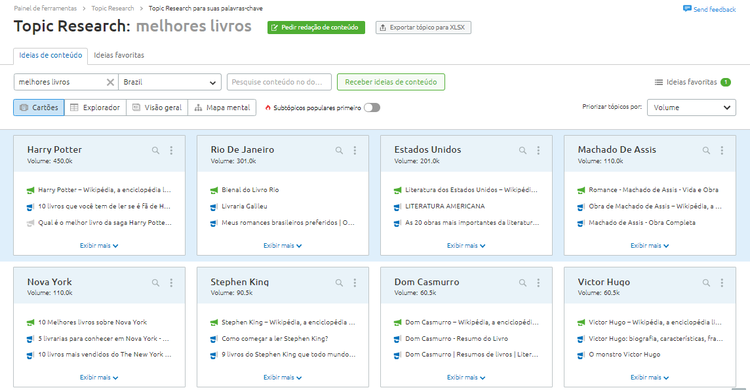Click the Stephen King card title
The image size is (750, 390).
click(x=240, y=282)
